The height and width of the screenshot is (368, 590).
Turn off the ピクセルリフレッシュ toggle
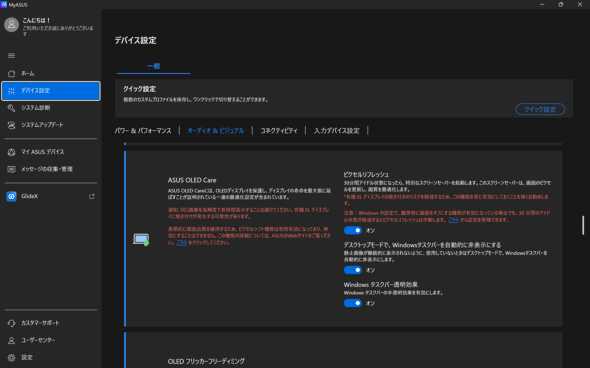pos(353,230)
